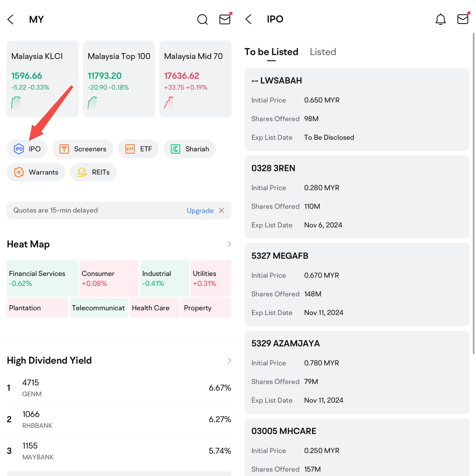Image resolution: width=476 pixels, height=476 pixels.
Task: Open the REITs section
Action: (93, 172)
